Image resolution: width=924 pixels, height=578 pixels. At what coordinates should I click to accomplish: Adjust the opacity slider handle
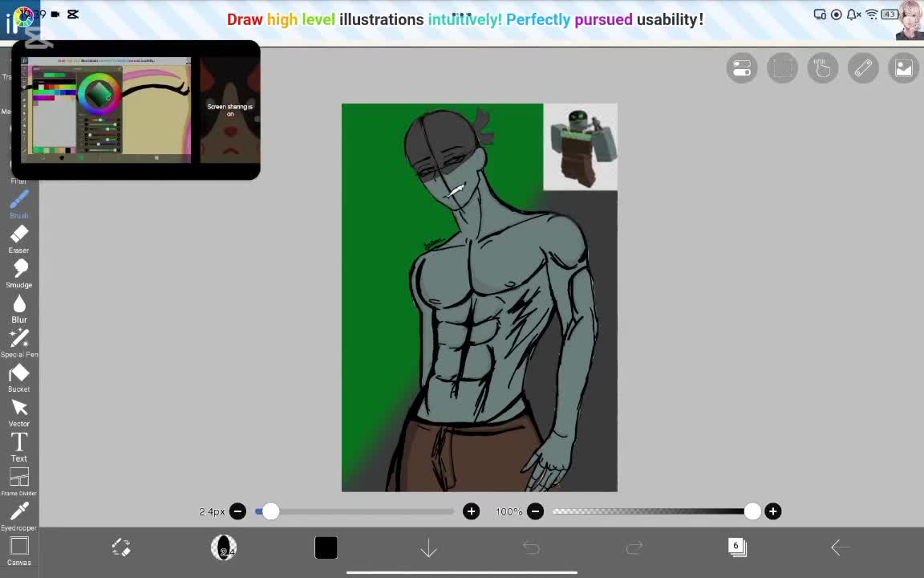point(752,511)
